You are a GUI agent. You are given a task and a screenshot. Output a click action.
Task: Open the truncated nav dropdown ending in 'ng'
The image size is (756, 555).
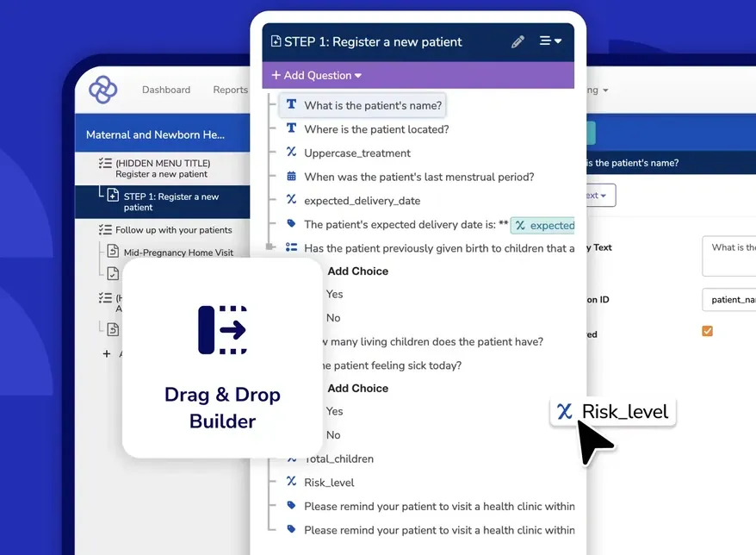tap(598, 90)
